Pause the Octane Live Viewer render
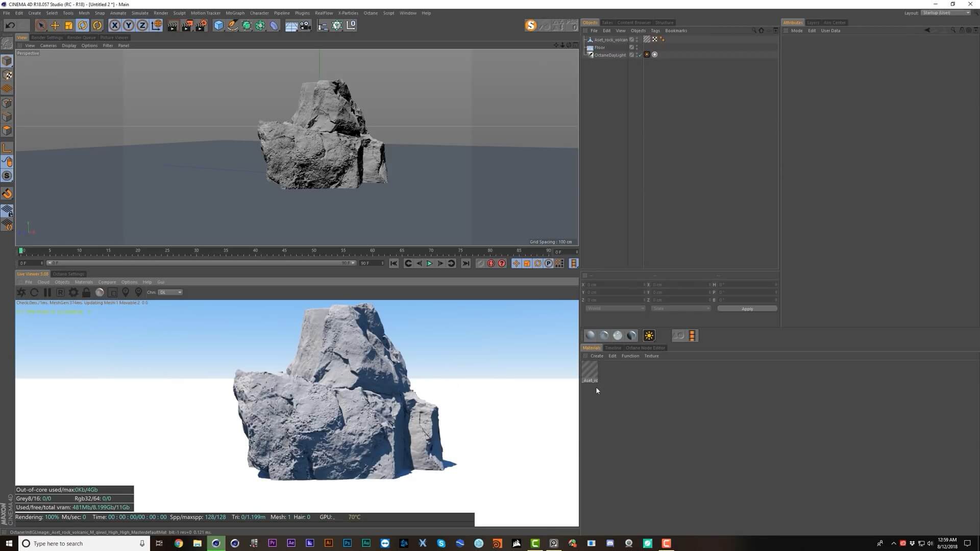Image resolution: width=980 pixels, height=551 pixels. [47, 292]
